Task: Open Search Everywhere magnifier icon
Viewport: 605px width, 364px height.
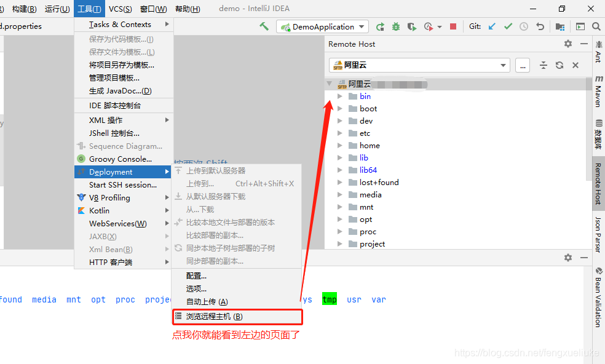Action: [x=596, y=26]
